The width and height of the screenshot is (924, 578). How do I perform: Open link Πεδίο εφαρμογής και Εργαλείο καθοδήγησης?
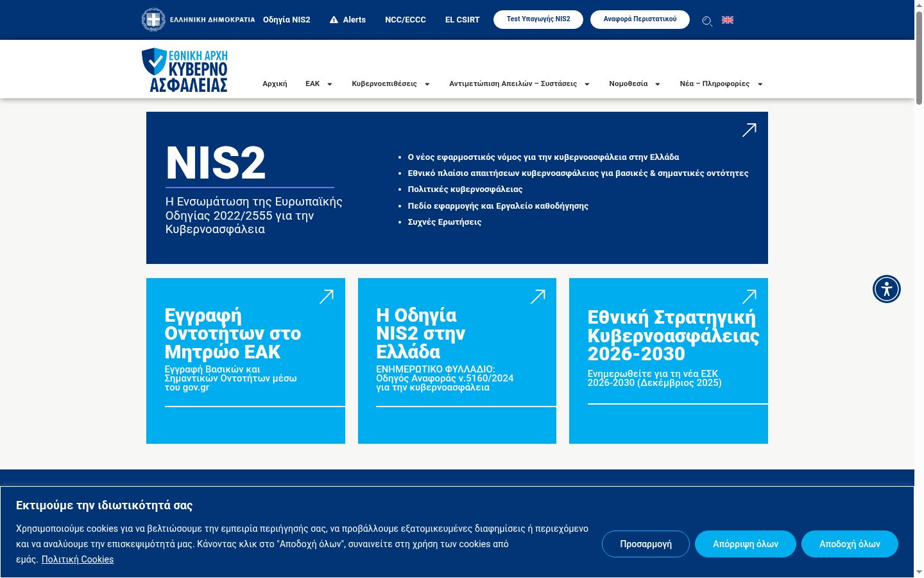click(x=498, y=206)
